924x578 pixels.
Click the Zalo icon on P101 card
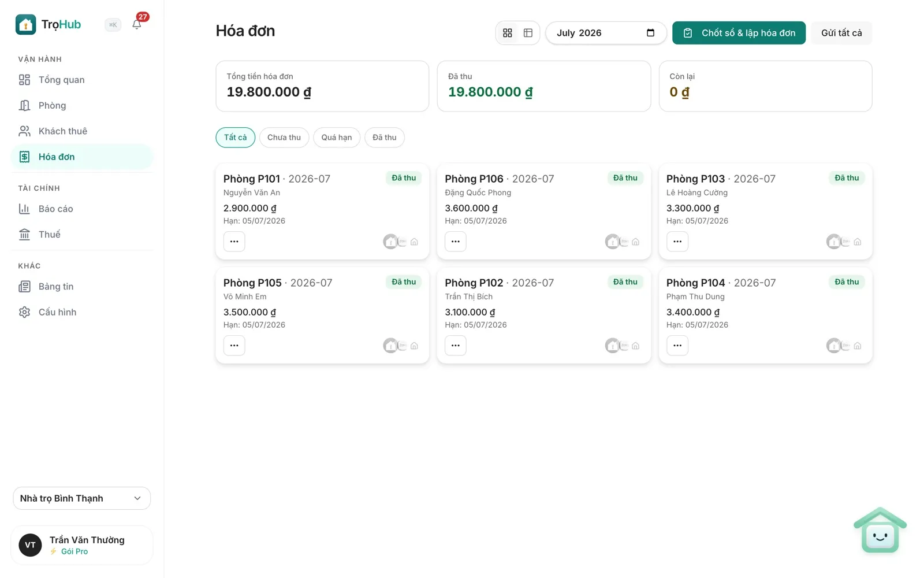(x=402, y=242)
